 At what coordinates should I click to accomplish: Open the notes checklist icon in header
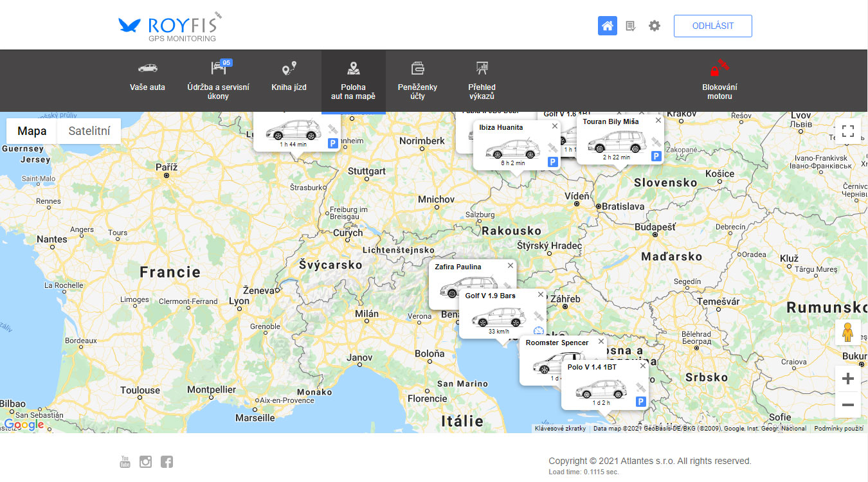pos(631,26)
